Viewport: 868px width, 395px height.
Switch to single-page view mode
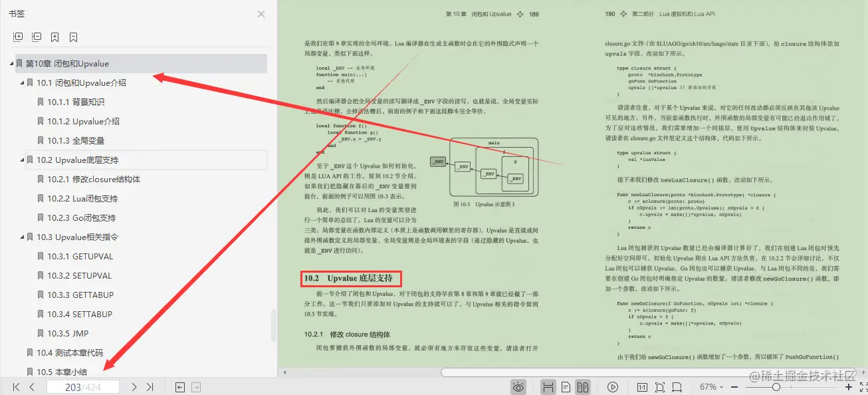click(566, 386)
